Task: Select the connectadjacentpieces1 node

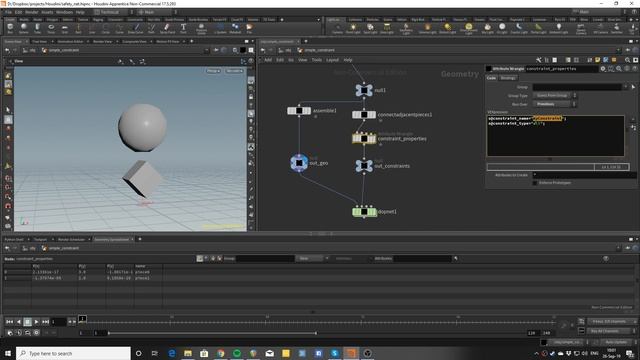Action: 364,115
